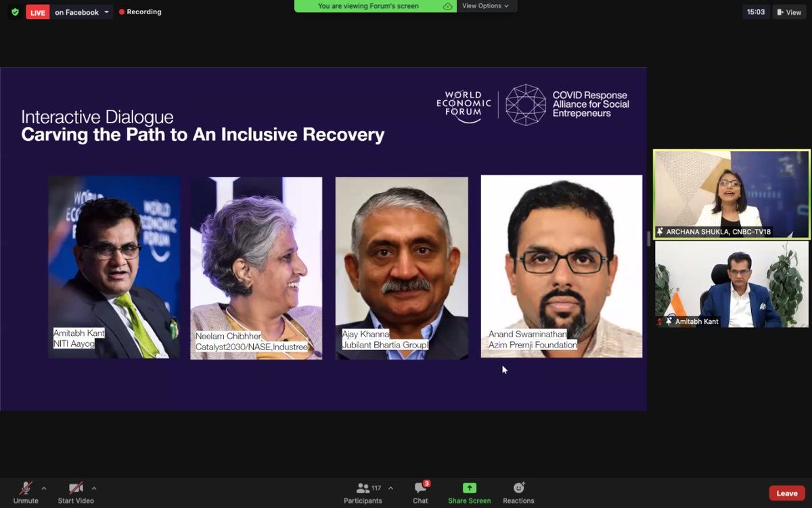Open the View layout button
This screenshot has height=508, width=812.
789,12
